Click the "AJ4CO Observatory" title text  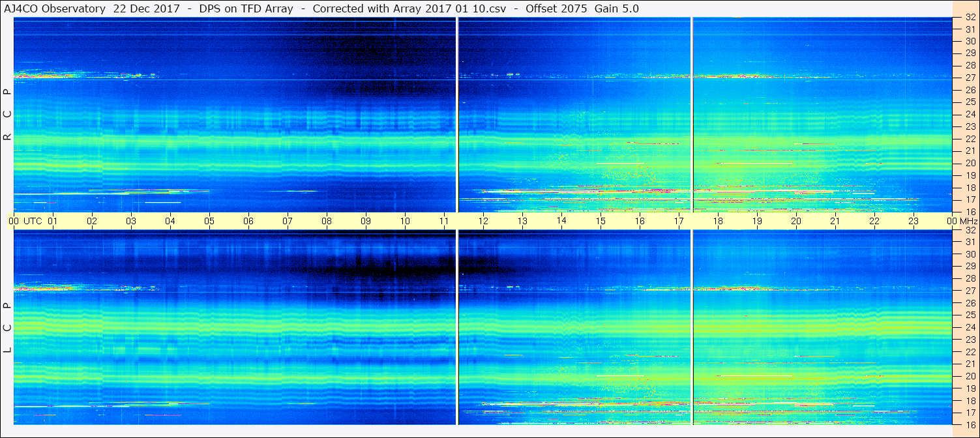(55, 8)
